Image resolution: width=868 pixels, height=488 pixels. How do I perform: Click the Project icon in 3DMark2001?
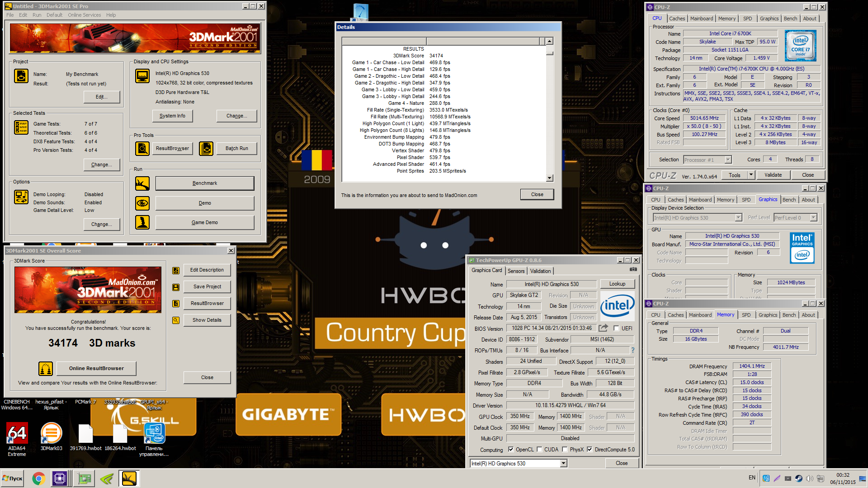coord(21,76)
